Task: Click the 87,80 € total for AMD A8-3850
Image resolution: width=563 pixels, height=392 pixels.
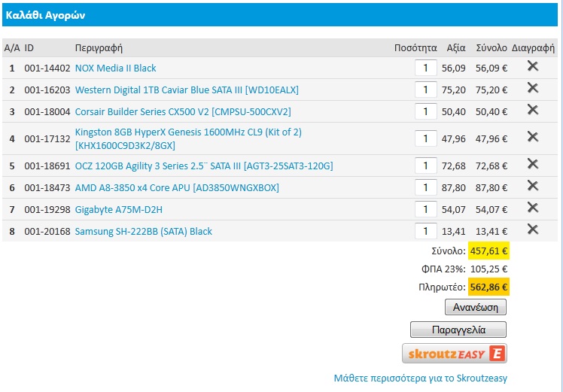Action: [x=491, y=188]
